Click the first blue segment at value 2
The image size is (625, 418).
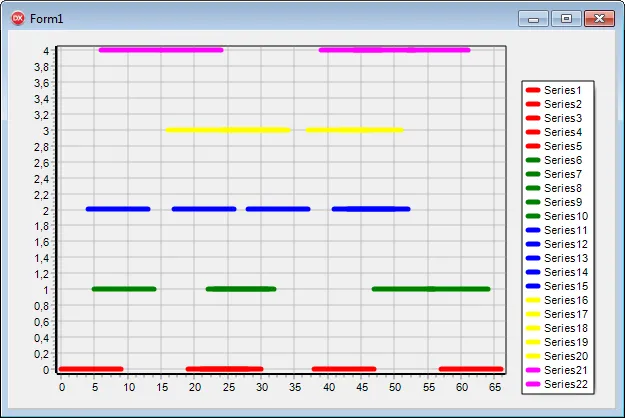[x=118, y=209]
